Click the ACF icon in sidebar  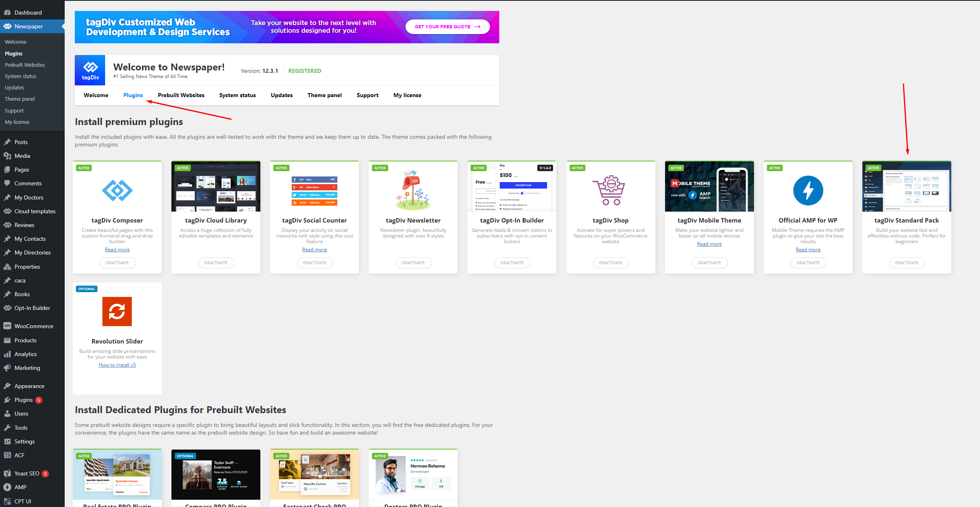coord(7,455)
